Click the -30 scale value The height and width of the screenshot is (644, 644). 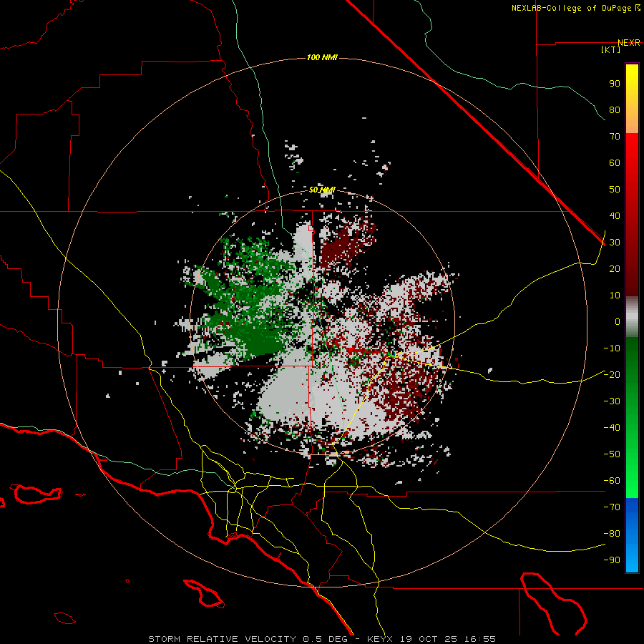(x=612, y=401)
